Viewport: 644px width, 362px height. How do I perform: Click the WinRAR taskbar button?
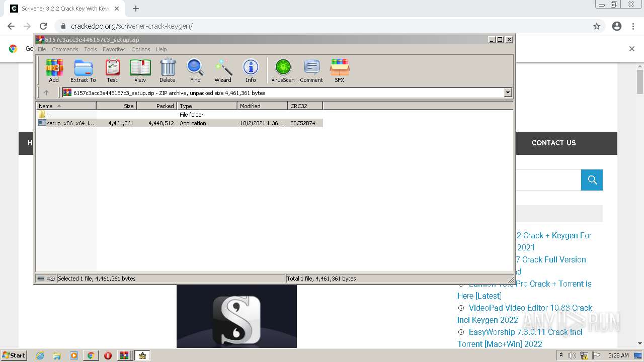124,355
